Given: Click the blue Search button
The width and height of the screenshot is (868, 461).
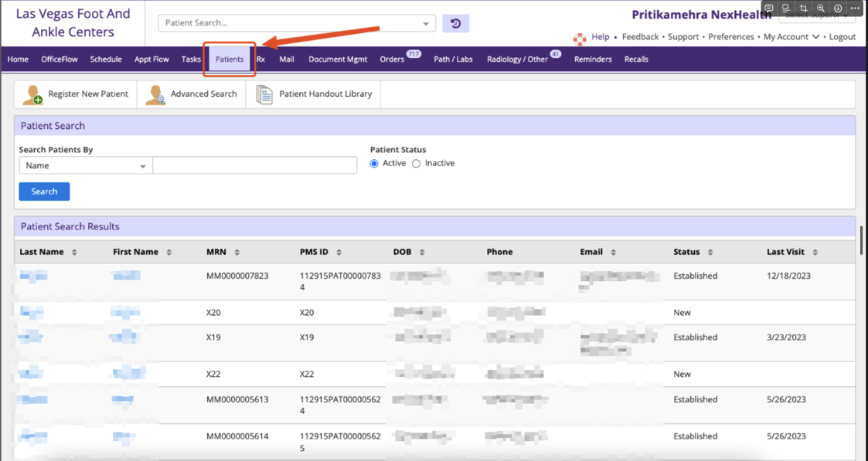Looking at the screenshot, I should pyautogui.click(x=44, y=192).
